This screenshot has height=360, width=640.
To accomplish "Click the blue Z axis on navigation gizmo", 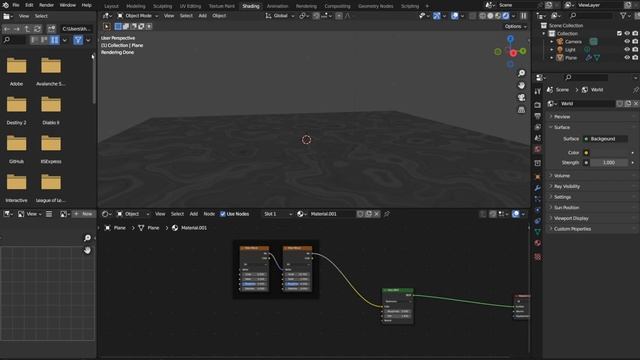I will tap(511, 39).
